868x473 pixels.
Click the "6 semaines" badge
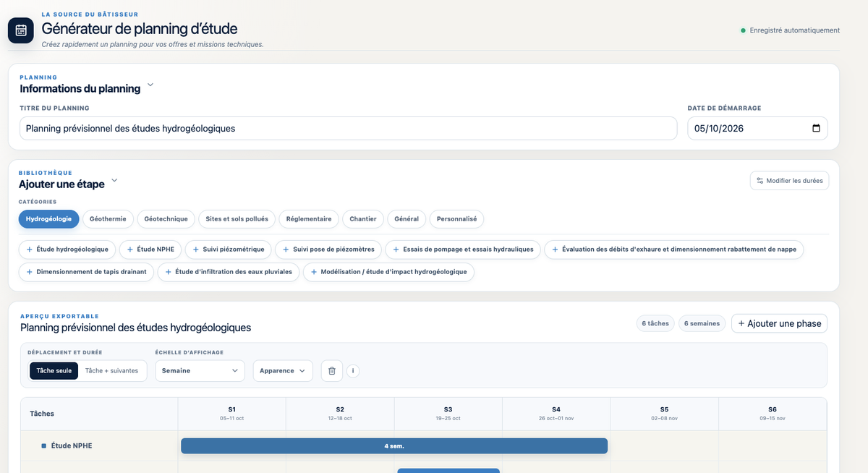(x=702, y=323)
